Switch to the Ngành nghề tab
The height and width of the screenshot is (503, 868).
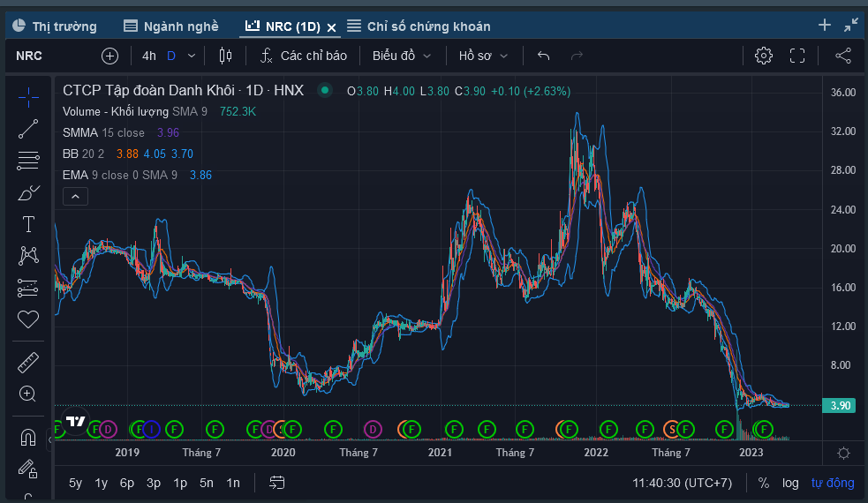click(x=171, y=26)
